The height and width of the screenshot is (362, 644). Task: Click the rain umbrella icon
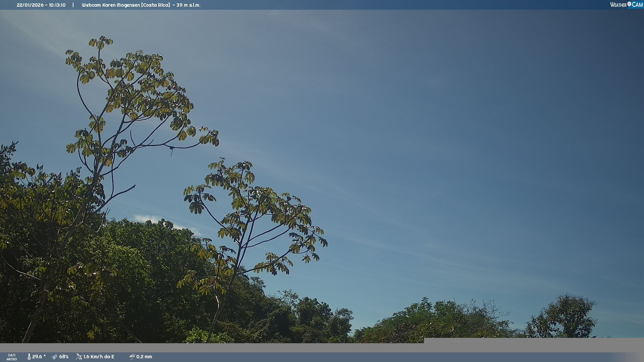pos(132,357)
